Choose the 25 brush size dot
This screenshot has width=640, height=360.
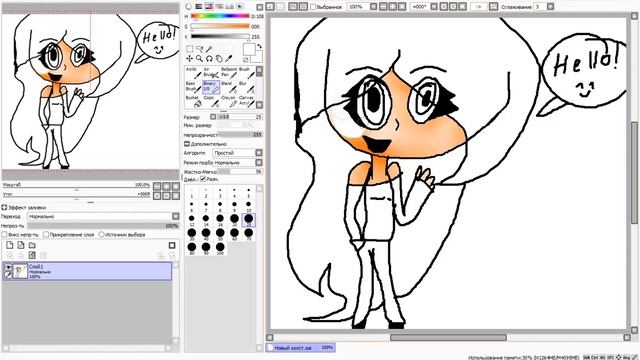[248, 220]
